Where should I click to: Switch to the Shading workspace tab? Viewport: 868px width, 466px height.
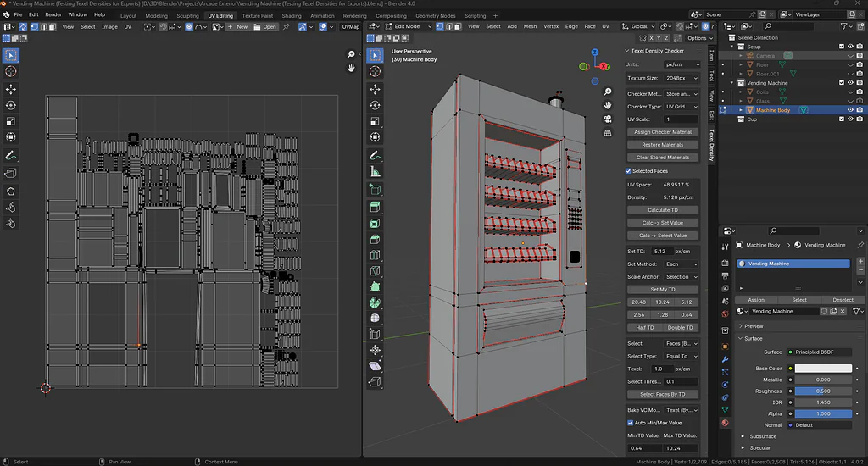(292, 15)
